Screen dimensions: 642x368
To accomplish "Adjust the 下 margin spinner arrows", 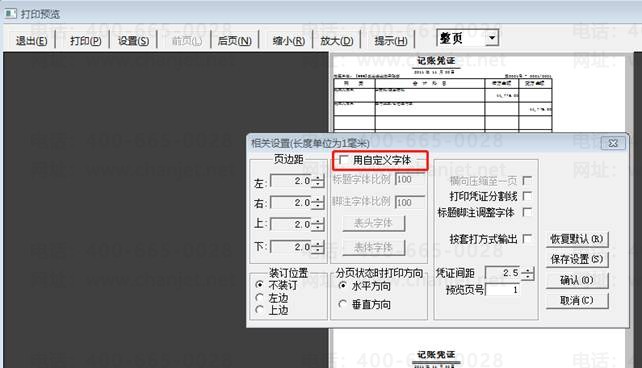I will click(318, 247).
